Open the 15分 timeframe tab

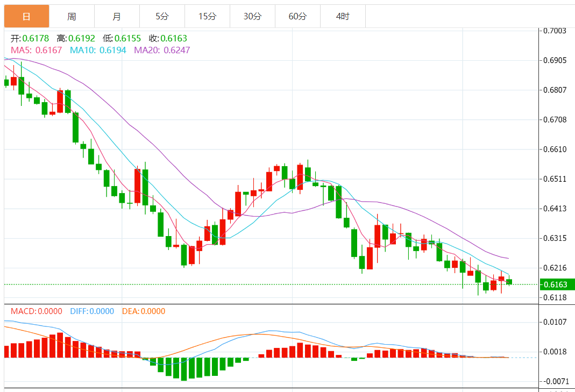(207, 16)
